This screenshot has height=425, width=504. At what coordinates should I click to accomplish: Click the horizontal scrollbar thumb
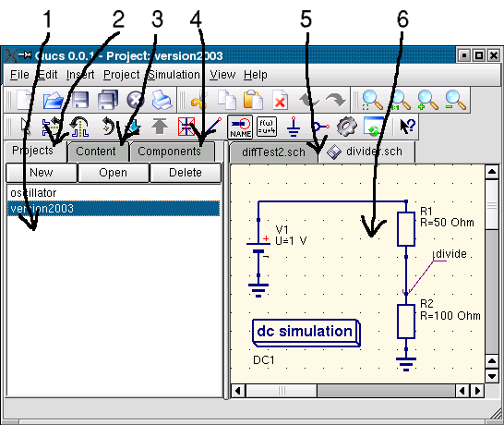pyautogui.click(x=282, y=391)
